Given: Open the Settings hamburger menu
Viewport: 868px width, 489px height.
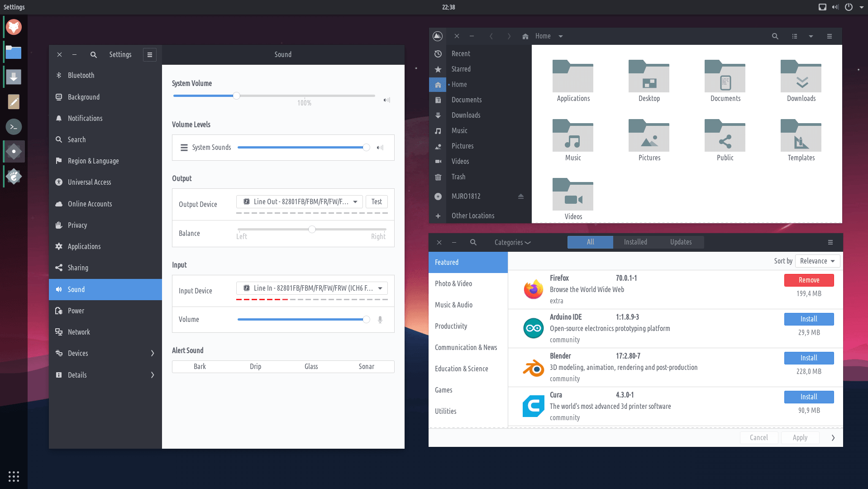Looking at the screenshot, I should 149,55.
